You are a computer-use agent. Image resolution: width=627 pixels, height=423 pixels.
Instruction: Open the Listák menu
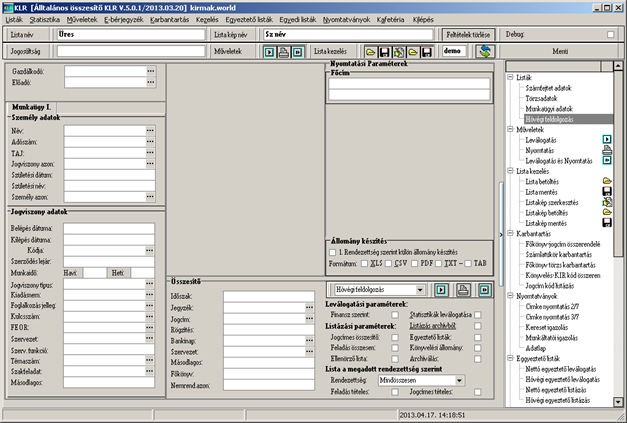tap(14, 20)
